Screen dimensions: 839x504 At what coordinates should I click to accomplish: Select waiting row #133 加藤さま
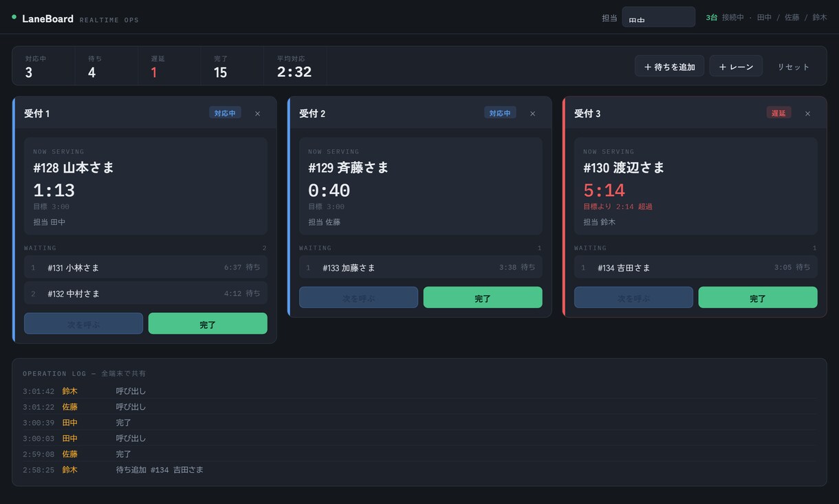(x=421, y=267)
